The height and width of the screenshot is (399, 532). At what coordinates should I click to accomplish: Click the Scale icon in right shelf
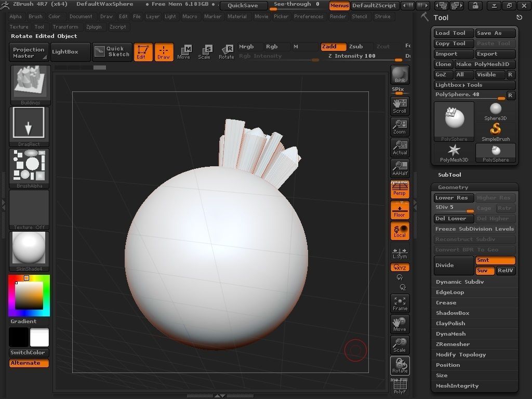tap(400, 345)
